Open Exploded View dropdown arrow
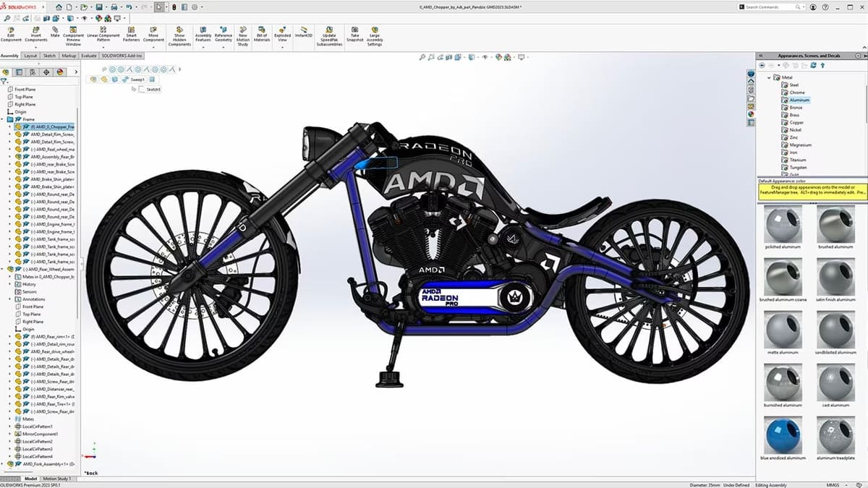Screen dimensions: 868x488 point(282,48)
